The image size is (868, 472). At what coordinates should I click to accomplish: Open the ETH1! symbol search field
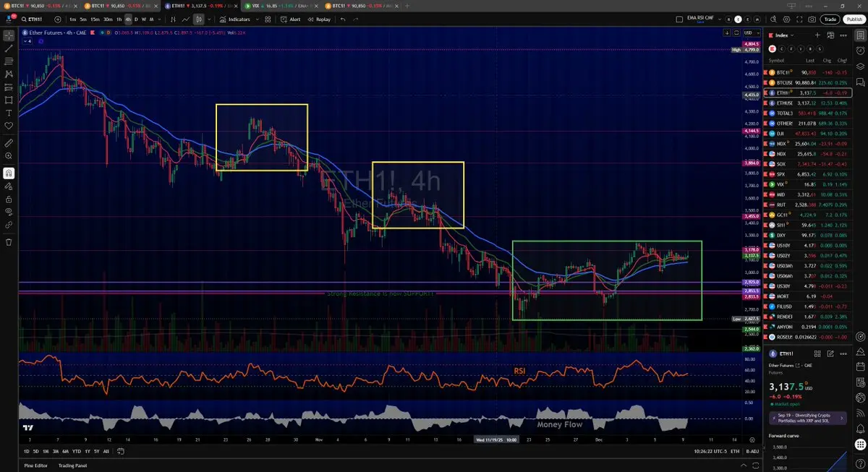[x=34, y=20]
